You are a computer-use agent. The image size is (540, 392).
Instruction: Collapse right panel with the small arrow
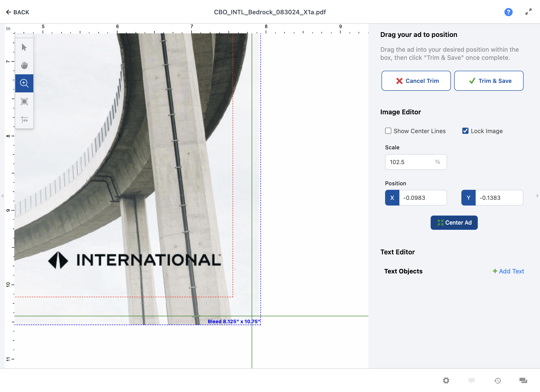pyautogui.click(x=537, y=196)
